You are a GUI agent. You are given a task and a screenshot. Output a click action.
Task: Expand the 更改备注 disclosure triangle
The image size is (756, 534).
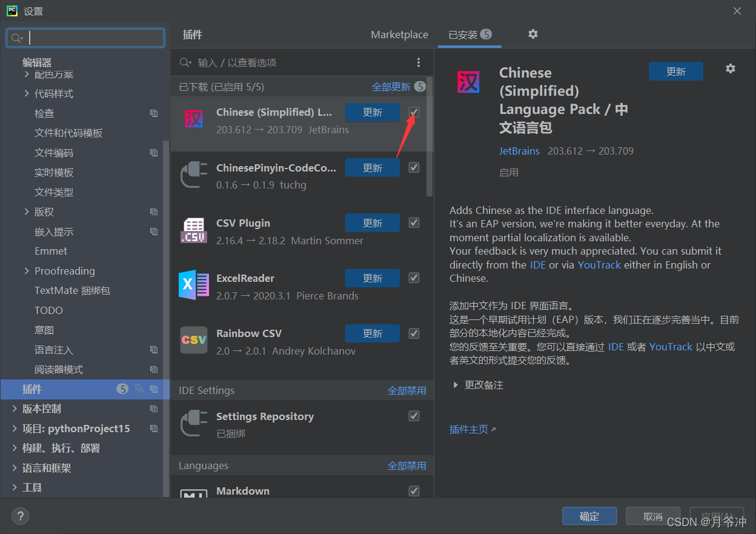(456, 385)
